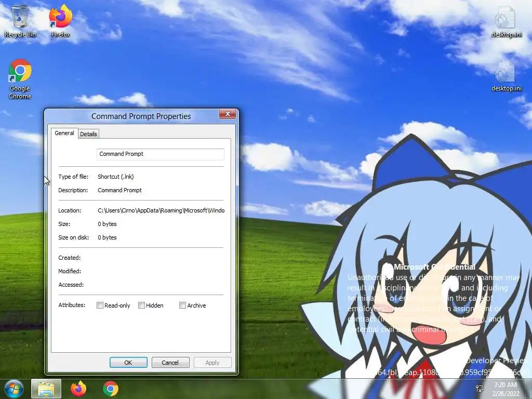
Task: Launch Chrome from the taskbar
Action: (111, 389)
